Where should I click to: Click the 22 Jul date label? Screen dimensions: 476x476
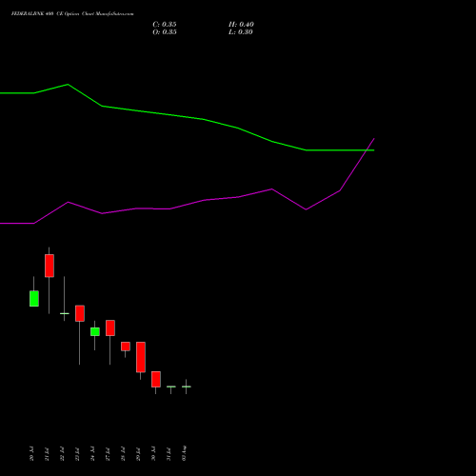point(62,453)
